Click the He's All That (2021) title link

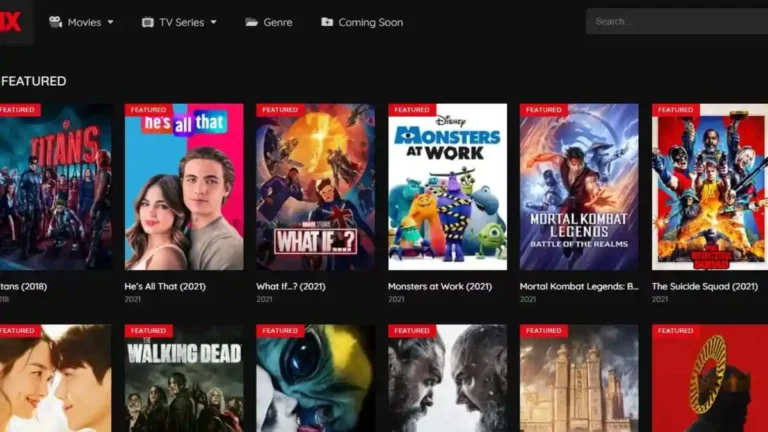(x=165, y=287)
